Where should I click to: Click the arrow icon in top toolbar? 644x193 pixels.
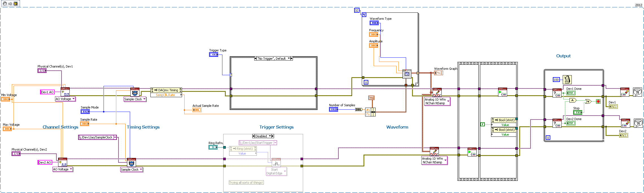(x=10, y=4)
